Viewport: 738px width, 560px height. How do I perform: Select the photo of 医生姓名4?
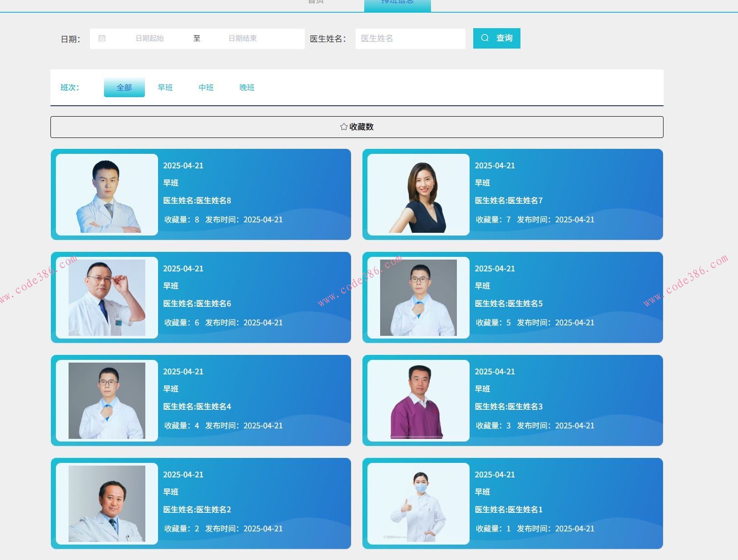pyautogui.click(x=107, y=401)
